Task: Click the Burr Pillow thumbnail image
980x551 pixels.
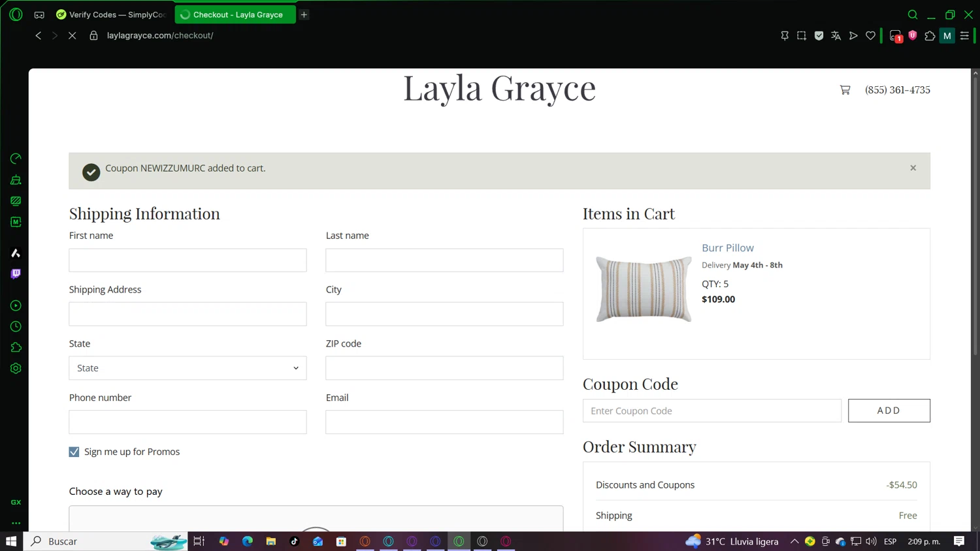Action: [644, 289]
